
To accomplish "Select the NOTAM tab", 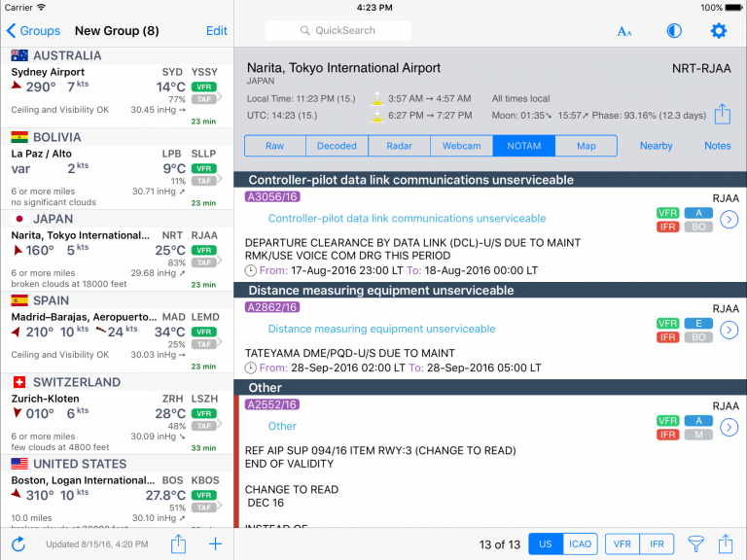I will (524, 146).
